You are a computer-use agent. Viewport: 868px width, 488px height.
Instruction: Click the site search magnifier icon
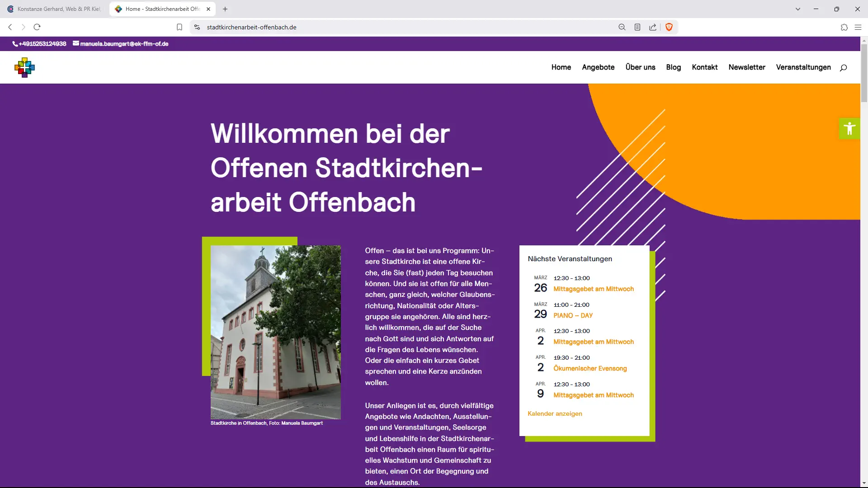click(x=843, y=68)
